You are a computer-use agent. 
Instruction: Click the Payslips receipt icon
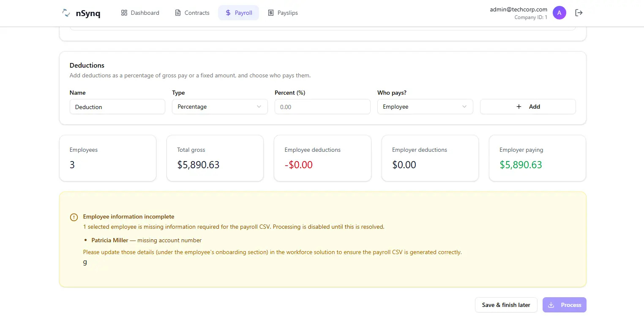(271, 13)
